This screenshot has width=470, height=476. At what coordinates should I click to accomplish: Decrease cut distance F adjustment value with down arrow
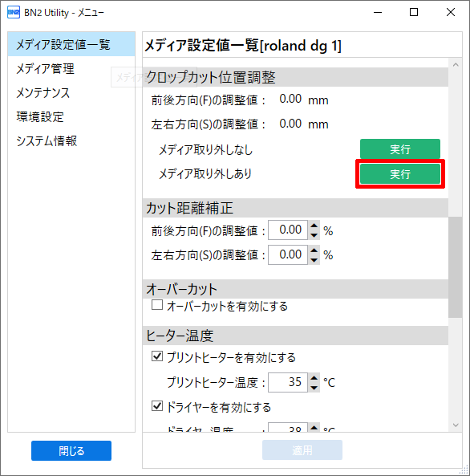(x=314, y=235)
